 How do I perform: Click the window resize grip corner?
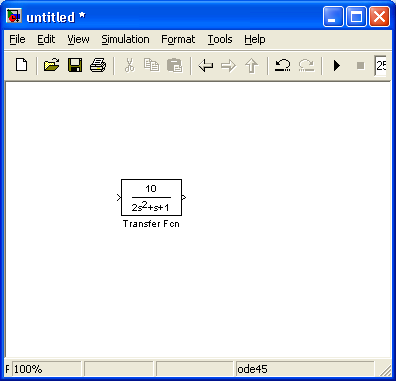click(x=386, y=371)
